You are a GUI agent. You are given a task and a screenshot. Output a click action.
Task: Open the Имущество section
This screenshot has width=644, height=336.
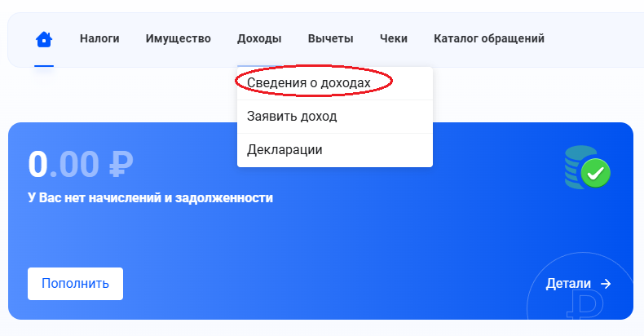[x=178, y=38]
